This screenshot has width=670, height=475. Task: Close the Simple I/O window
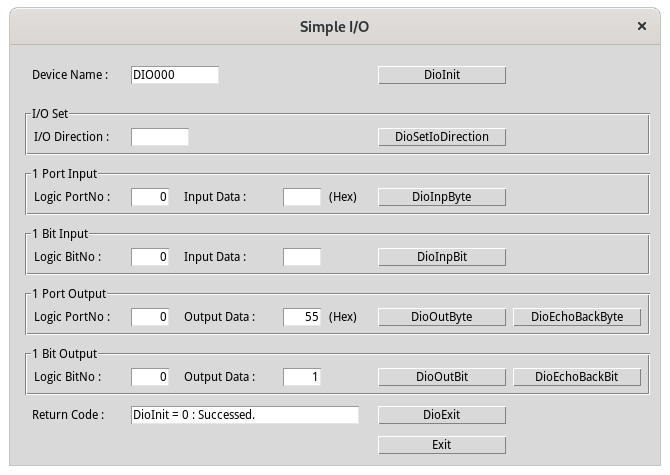coord(641,26)
